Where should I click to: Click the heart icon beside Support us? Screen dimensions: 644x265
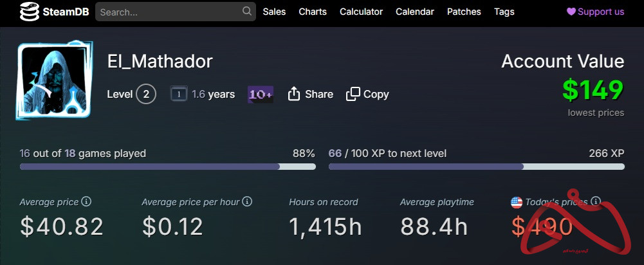[571, 12]
